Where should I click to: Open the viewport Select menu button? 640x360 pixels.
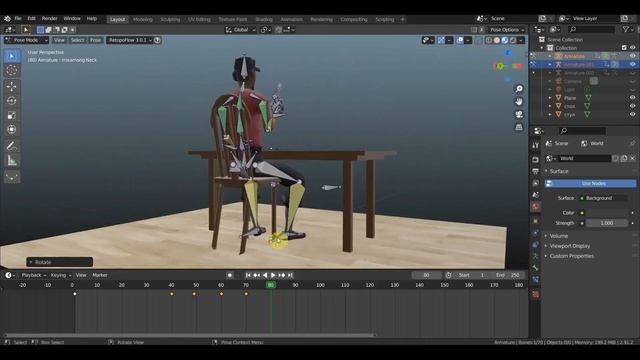click(x=77, y=40)
